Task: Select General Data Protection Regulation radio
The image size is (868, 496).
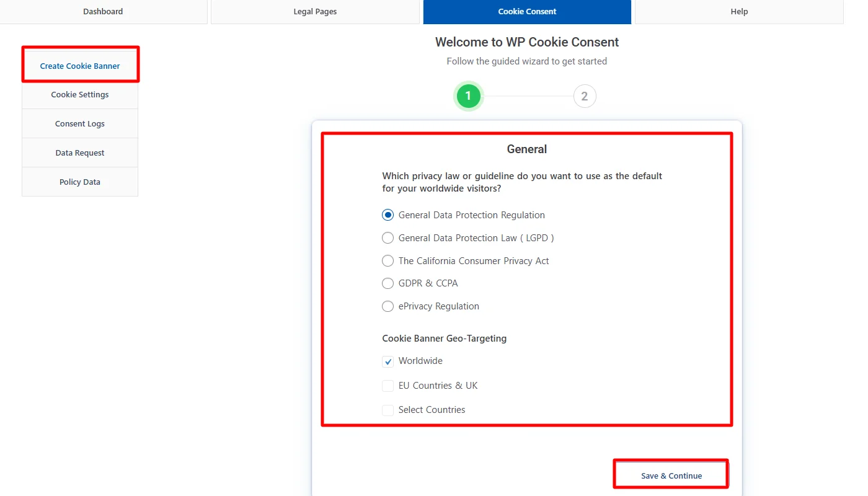Action: 388,215
